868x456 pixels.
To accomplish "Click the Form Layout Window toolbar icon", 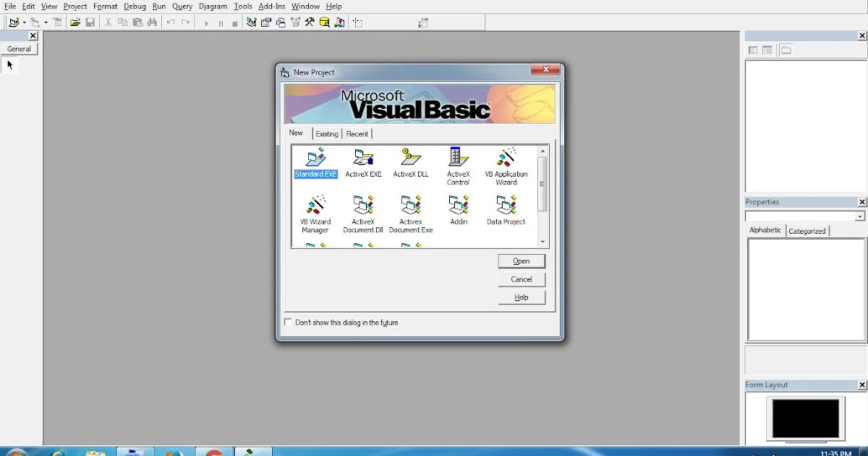I will click(x=281, y=22).
